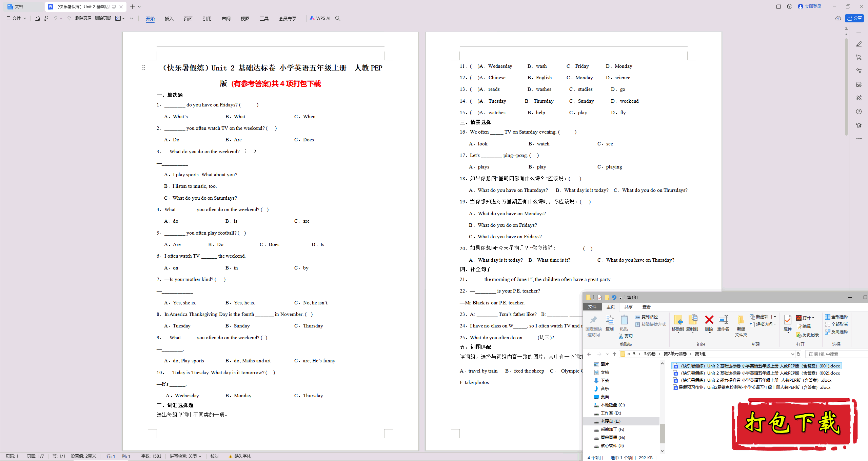Switch to the Explorer Share tab

click(629, 307)
